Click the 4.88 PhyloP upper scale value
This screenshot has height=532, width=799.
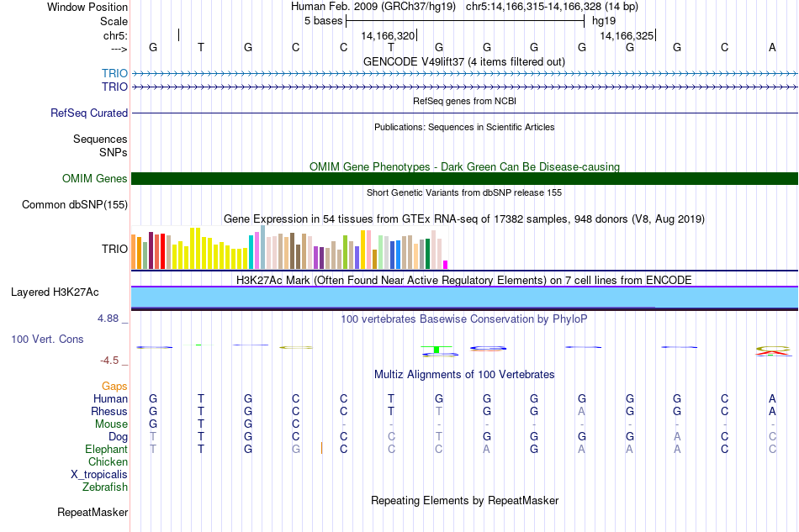(108, 319)
